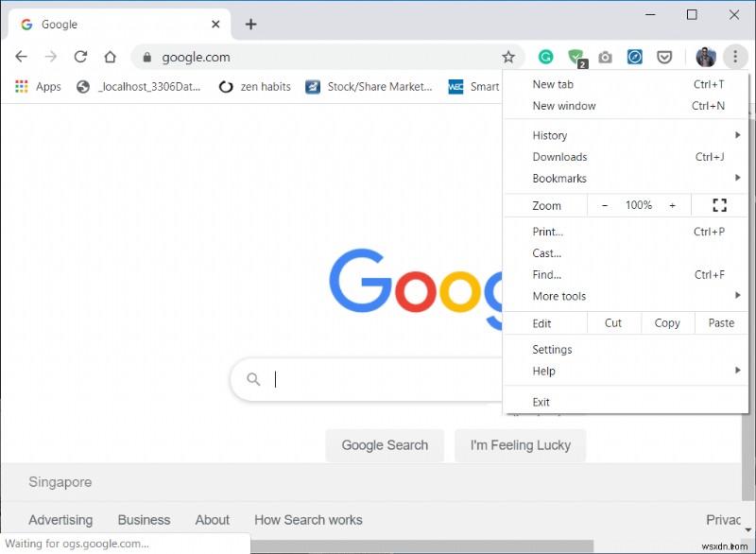The image size is (756, 554).
Task: Open the Apps grid on the bookmarks bar
Action: pyautogui.click(x=21, y=86)
